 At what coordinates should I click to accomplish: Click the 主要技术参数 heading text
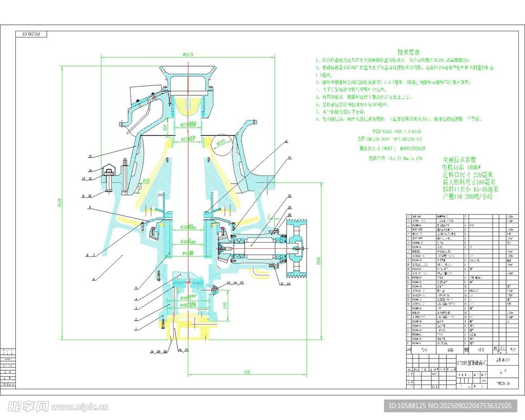coord(459,159)
